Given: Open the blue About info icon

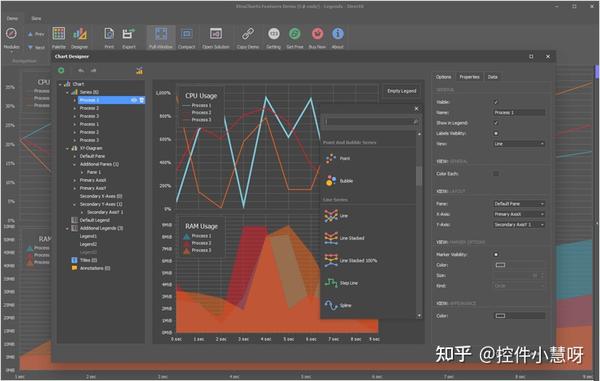Looking at the screenshot, I should [338, 34].
